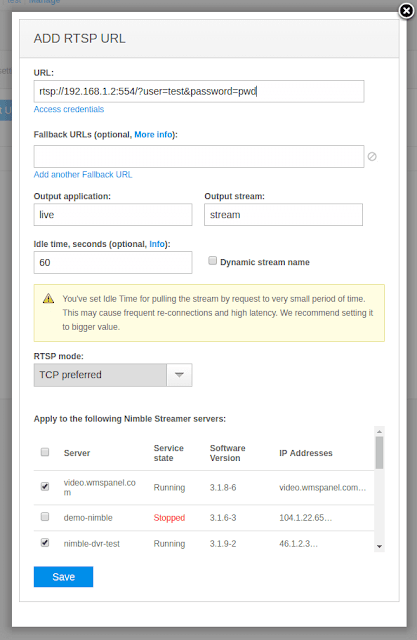This screenshot has width=417, height=640.
Task: Open the Idle time Info link
Action: pos(157,244)
